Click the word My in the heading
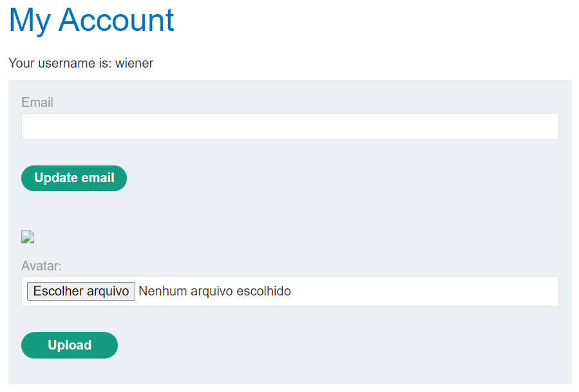This screenshot has width=579, height=392. [30, 20]
